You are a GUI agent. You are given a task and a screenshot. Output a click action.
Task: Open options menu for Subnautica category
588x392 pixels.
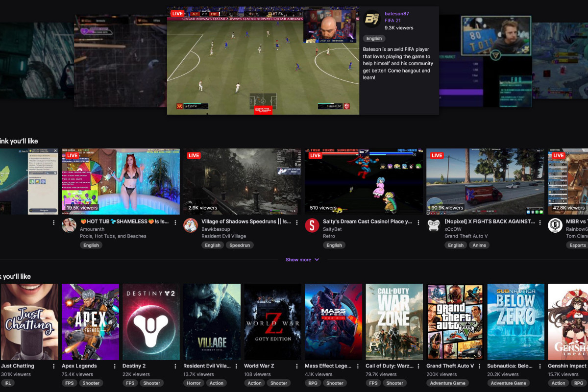540,366
